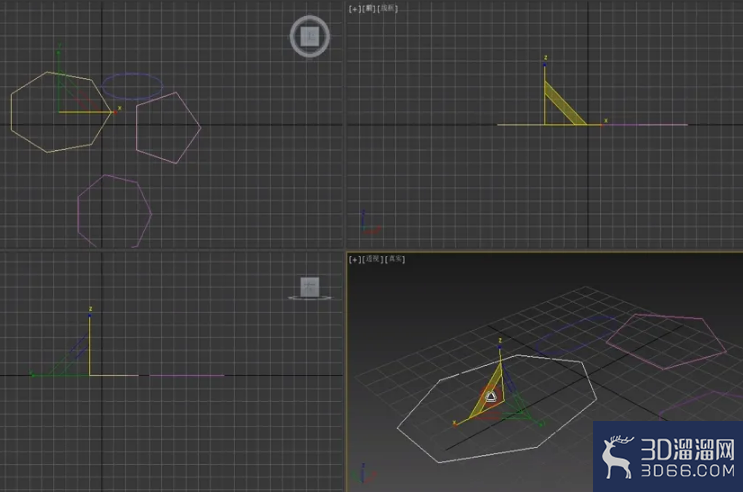Image resolution: width=743 pixels, height=492 pixels.
Task: Select the pink line segment in left view
Action: (187, 375)
